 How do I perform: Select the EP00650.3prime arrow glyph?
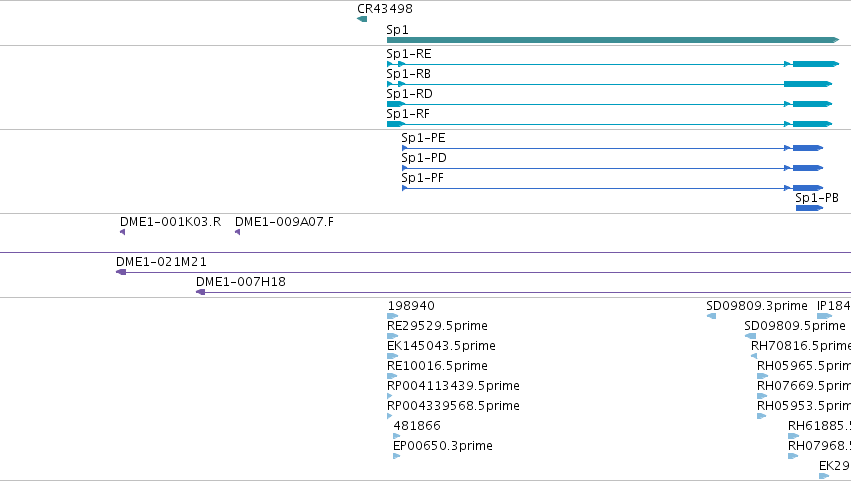(396, 456)
